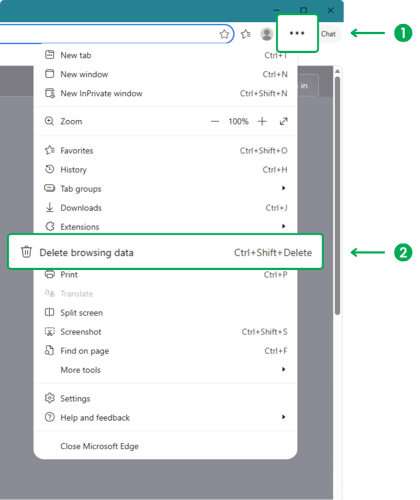Click the Screenshot scissors icon

click(50, 331)
